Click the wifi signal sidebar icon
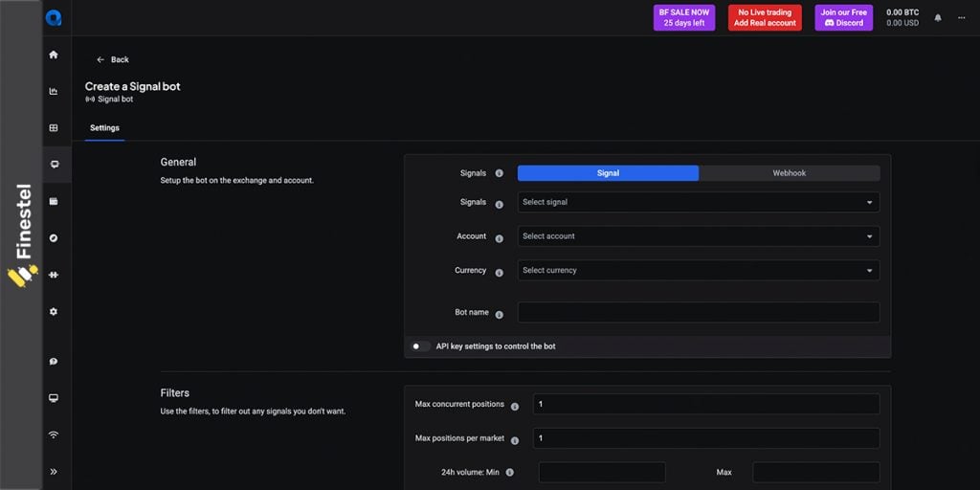Image resolution: width=980 pixels, height=490 pixels. (54, 435)
